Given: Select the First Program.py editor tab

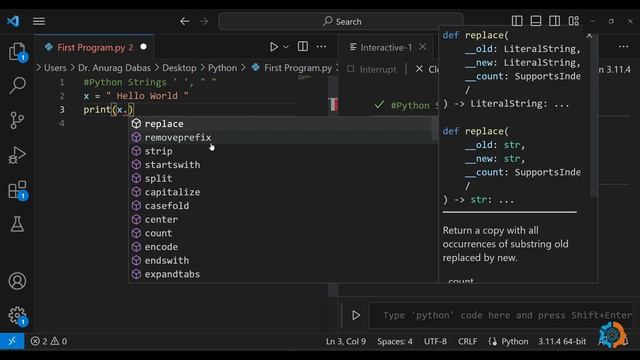Looking at the screenshot, I should [x=95, y=47].
